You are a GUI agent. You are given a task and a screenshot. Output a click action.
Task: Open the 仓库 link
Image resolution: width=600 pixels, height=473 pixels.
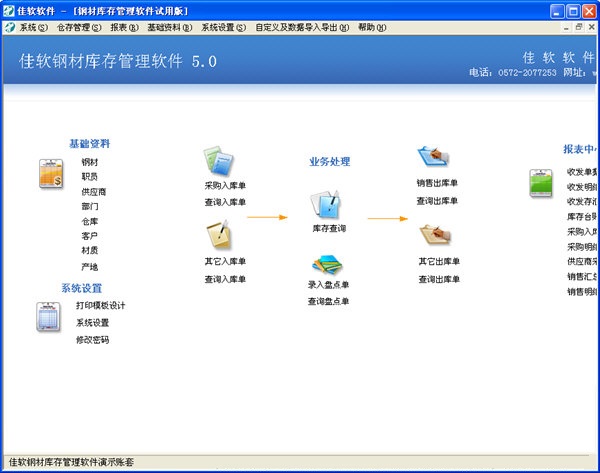pyautogui.click(x=90, y=222)
